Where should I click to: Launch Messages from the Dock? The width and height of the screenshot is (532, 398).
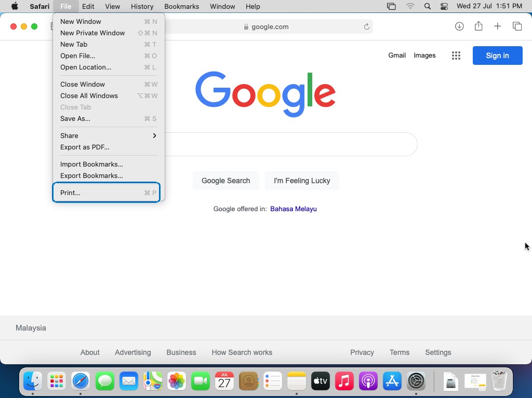coord(105,381)
